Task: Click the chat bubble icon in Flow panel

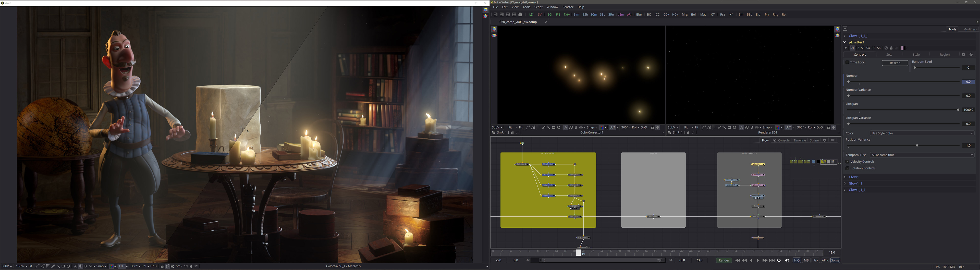Action: pos(833,140)
